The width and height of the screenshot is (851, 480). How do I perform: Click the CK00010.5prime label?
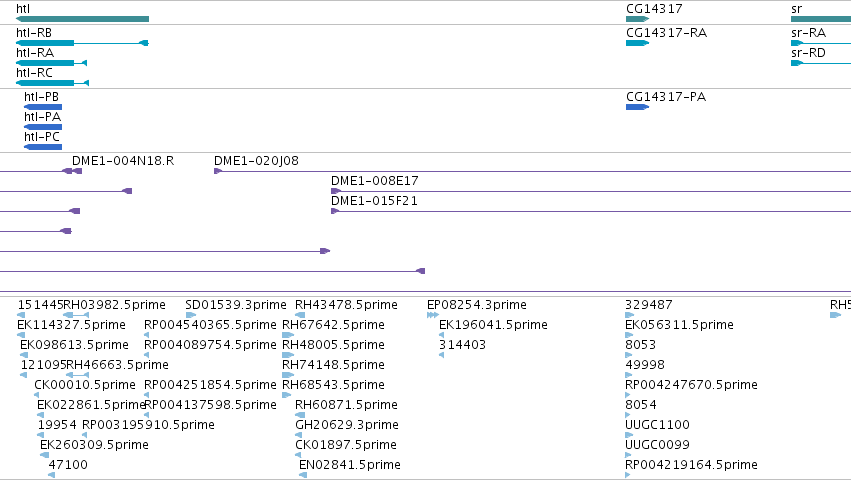click(85, 385)
